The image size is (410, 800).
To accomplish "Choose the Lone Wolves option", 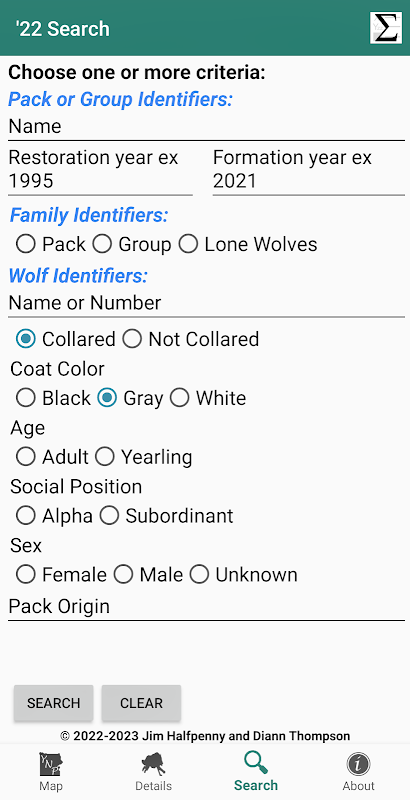I will (x=188, y=244).
